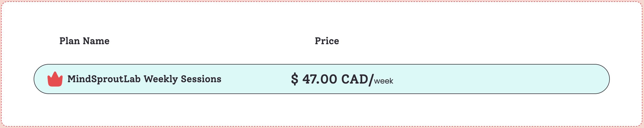Click the red crown icon
The image size is (644, 128).
(x=55, y=79)
